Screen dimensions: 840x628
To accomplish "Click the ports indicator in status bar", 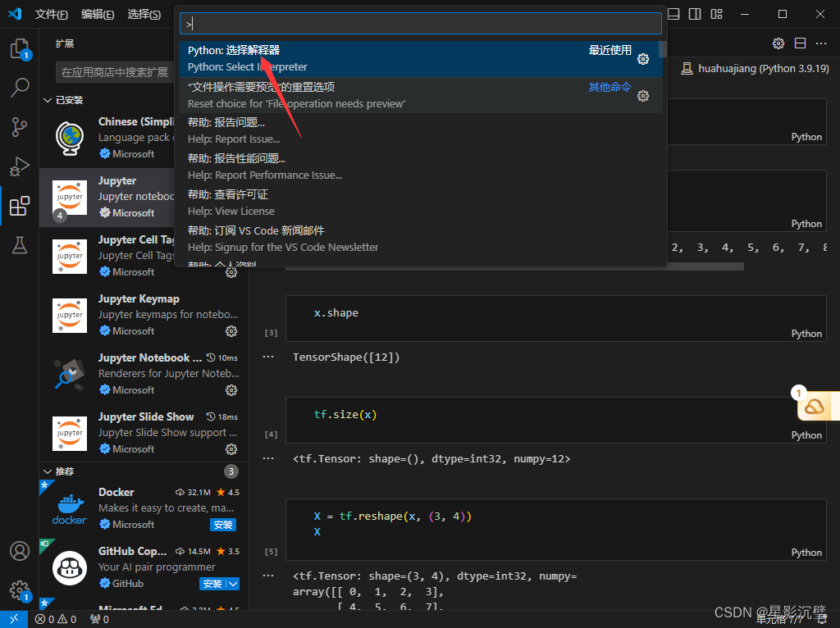I will pyautogui.click(x=99, y=619).
